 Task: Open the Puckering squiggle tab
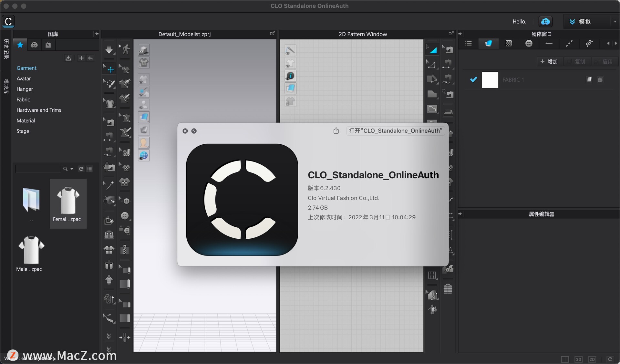pyautogui.click(x=589, y=43)
